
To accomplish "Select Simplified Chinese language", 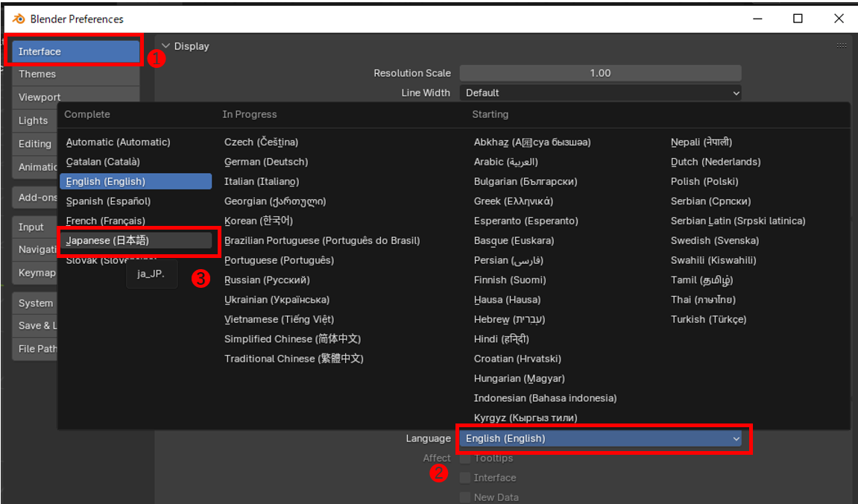I will pyautogui.click(x=293, y=338).
